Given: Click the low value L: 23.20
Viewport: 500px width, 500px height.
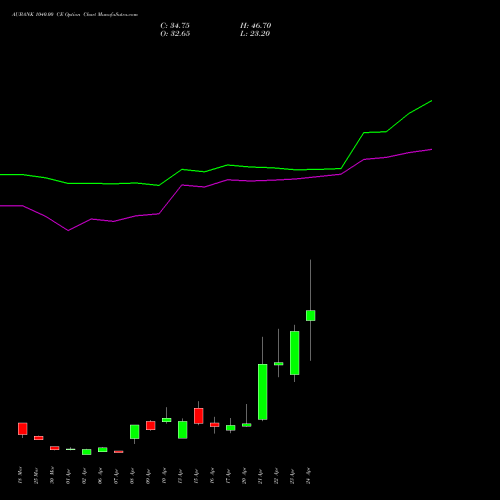Looking at the screenshot, I should click(x=255, y=34).
